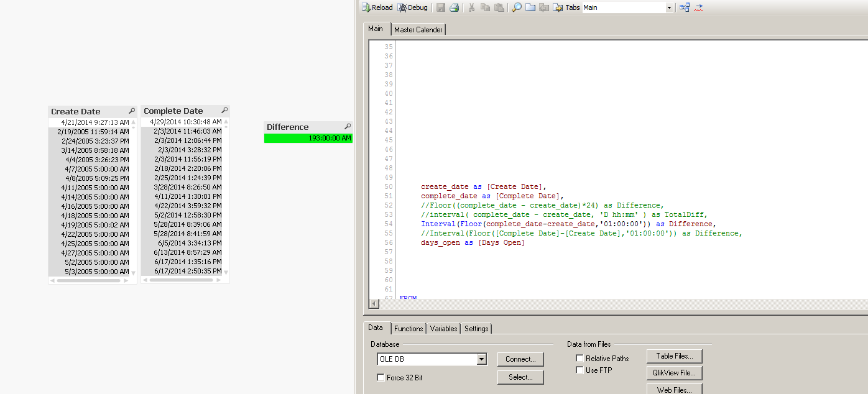
Task: Open the Table Viewer icon
Action: pyautogui.click(x=685, y=7)
